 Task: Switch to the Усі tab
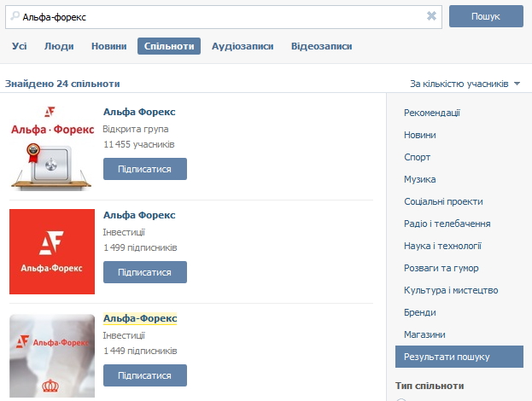(20, 46)
